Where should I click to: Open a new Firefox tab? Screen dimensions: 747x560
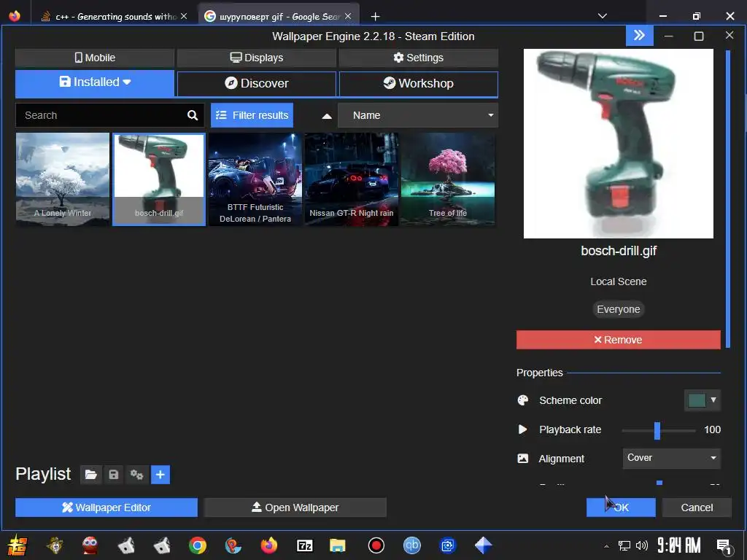[x=376, y=17]
